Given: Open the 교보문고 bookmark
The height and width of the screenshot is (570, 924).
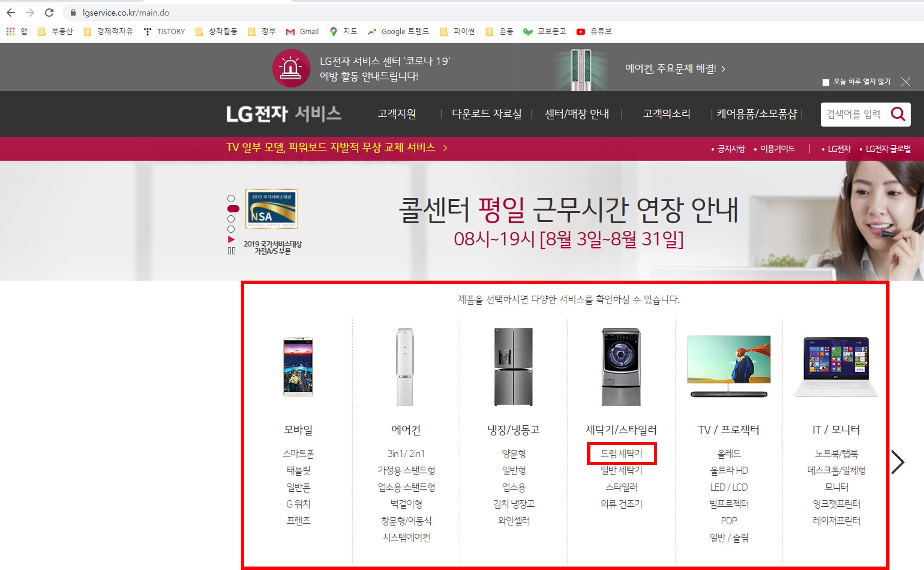Looking at the screenshot, I should click(545, 31).
